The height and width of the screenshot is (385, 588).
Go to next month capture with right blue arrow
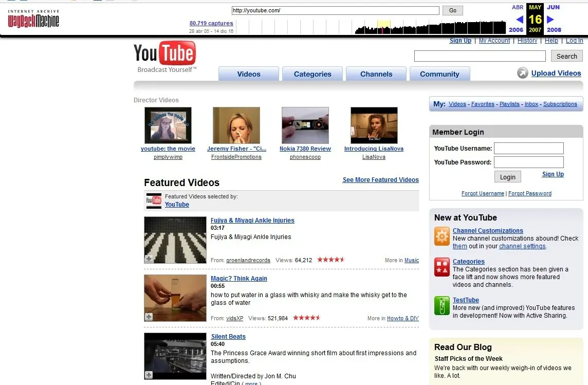click(550, 20)
